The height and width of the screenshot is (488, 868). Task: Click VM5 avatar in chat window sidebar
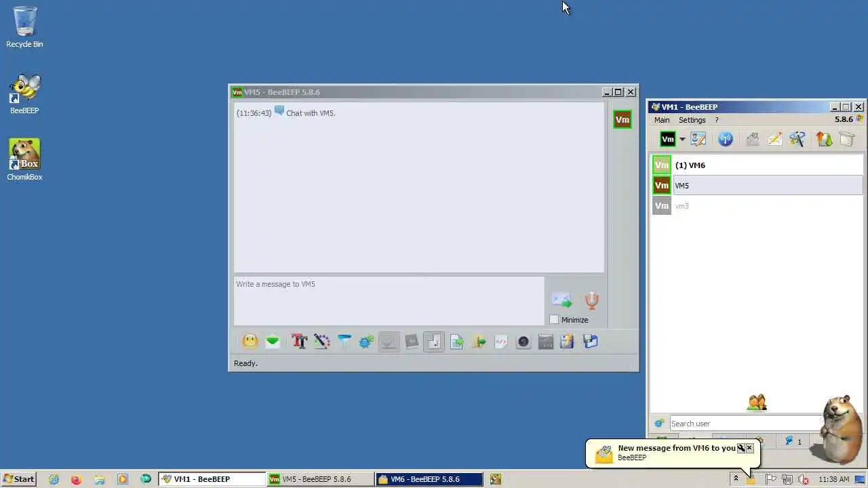tap(622, 120)
